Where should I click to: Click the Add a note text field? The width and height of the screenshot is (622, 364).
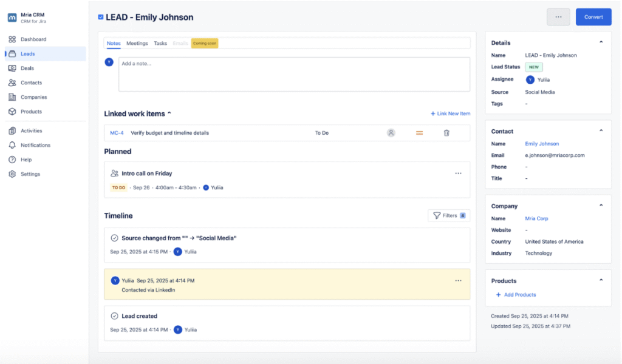(294, 74)
